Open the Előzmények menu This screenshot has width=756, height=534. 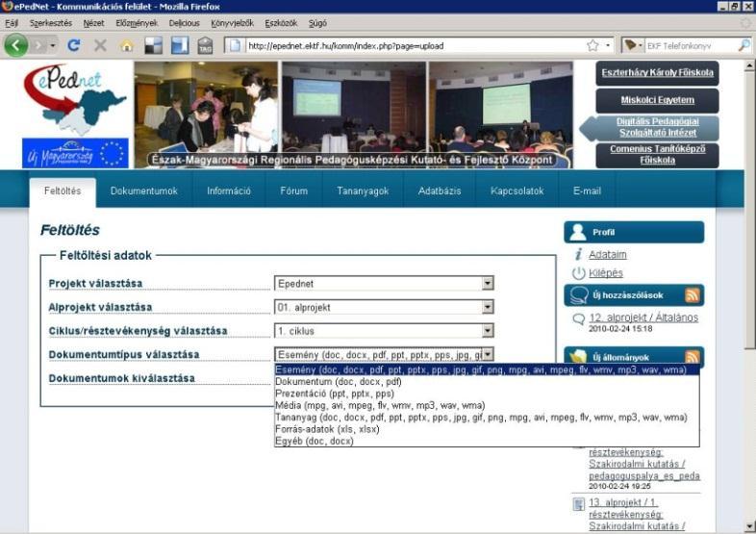[137, 23]
